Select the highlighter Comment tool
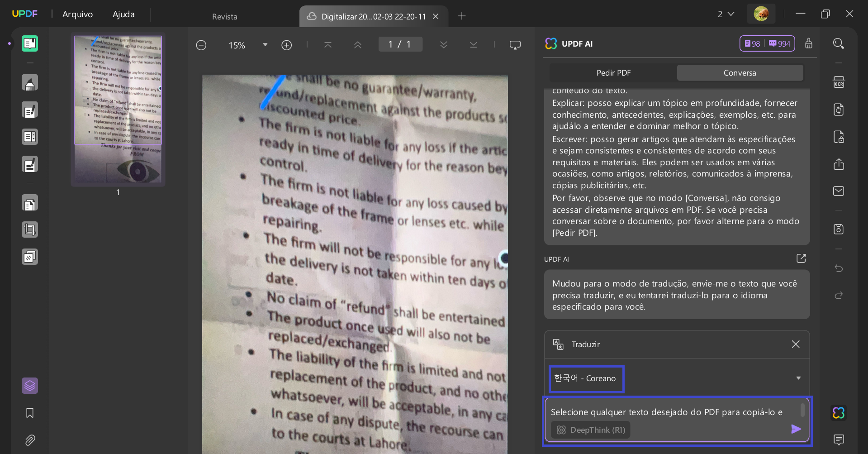Screen dimensions: 868x454 [x=30, y=83]
